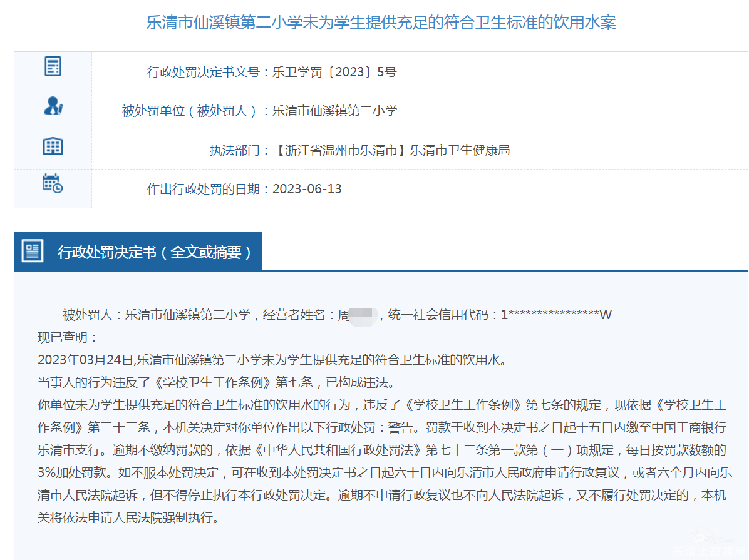The height and width of the screenshot is (560, 749).
Task: Click the line 当事人的行为违反了《学校卫生工作条例》第七条
Action: click(216, 382)
